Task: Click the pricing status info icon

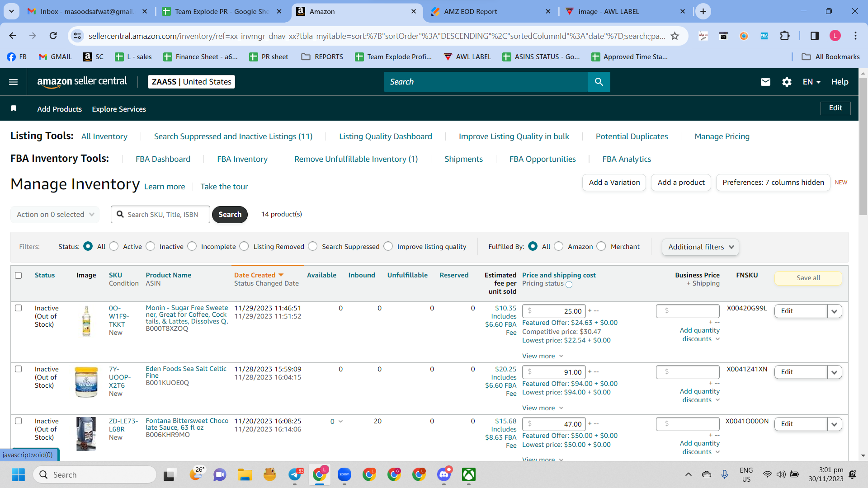Action: pos(569,284)
